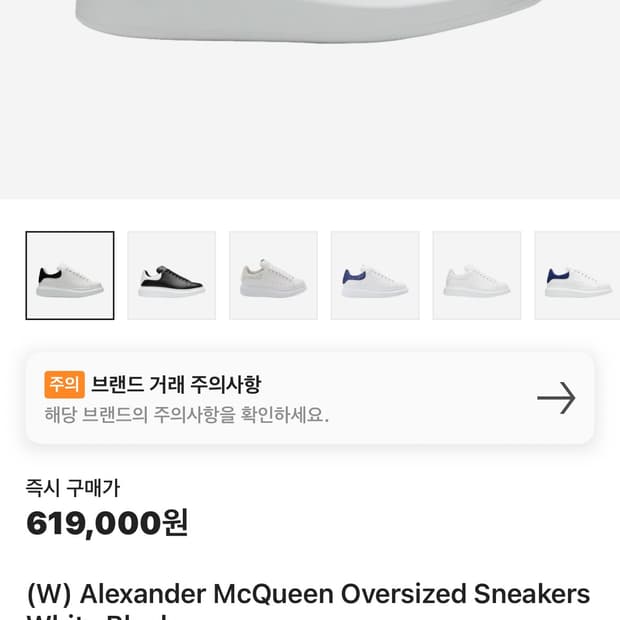Tap the empty gray area below the main shoe
Screen dimensions: 620x620
[x=310, y=130]
